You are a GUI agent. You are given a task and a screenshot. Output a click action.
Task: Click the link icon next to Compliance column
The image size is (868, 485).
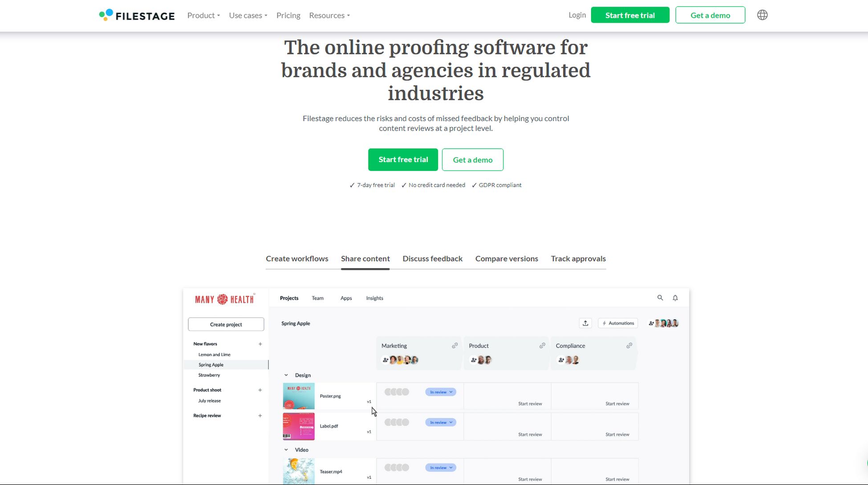pyautogui.click(x=629, y=346)
